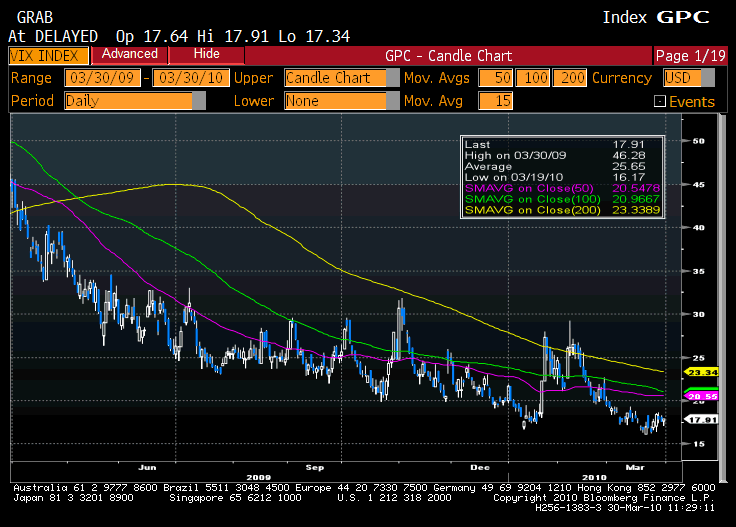736x527 pixels.
Task: Click the Range label
Action: [31, 78]
